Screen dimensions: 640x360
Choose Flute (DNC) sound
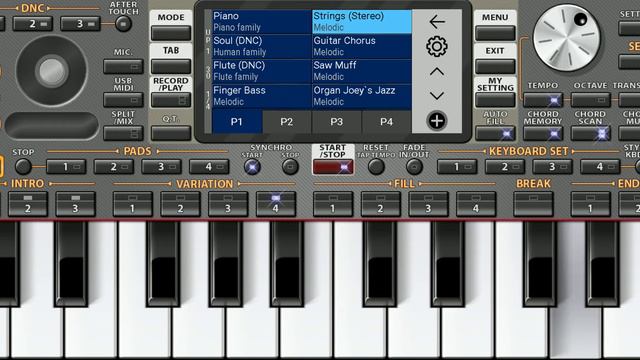(x=262, y=71)
